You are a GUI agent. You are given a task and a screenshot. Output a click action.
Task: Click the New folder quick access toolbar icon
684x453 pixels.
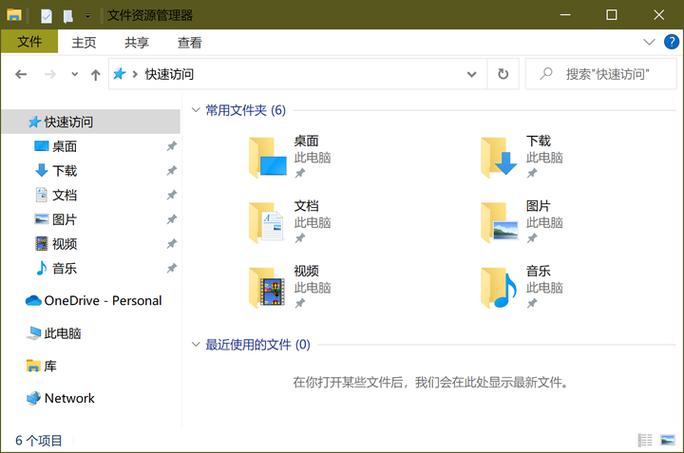point(68,16)
